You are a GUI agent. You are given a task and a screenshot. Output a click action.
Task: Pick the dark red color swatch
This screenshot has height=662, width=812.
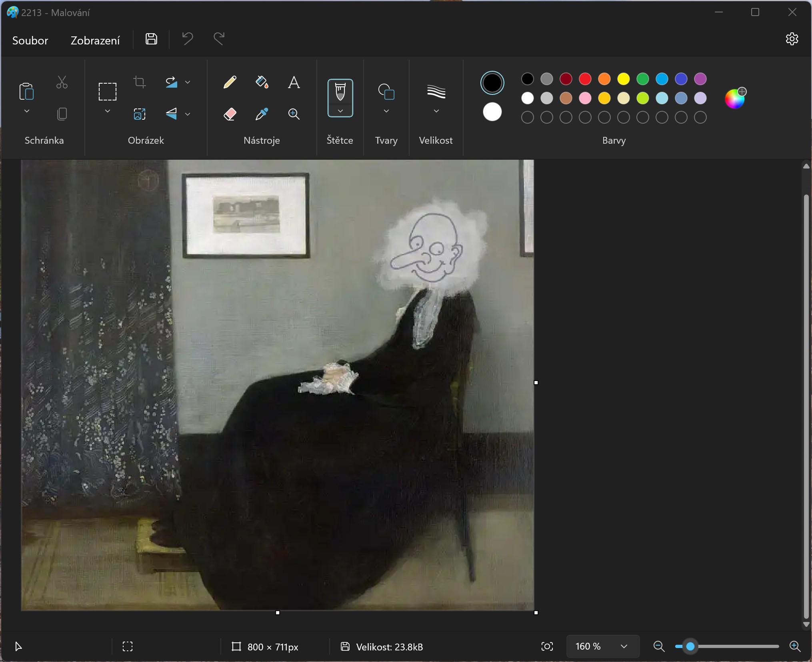tap(566, 79)
